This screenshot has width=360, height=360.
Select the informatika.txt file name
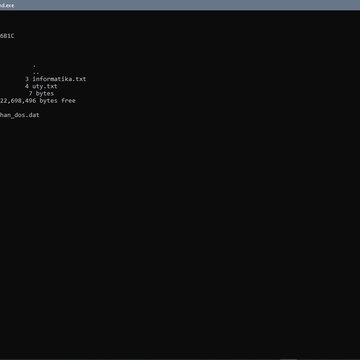pos(59,79)
